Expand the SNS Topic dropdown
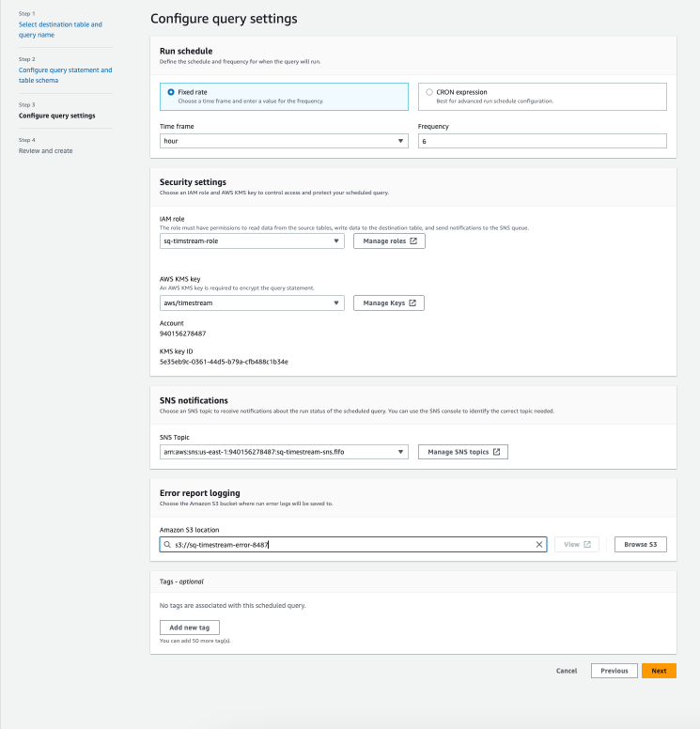 pyautogui.click(x=284, y=452)
